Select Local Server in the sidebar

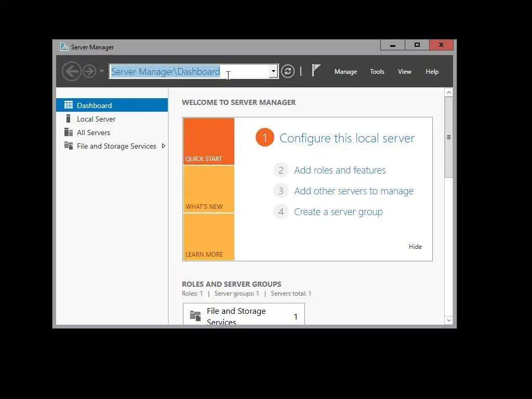pos(112,119)
